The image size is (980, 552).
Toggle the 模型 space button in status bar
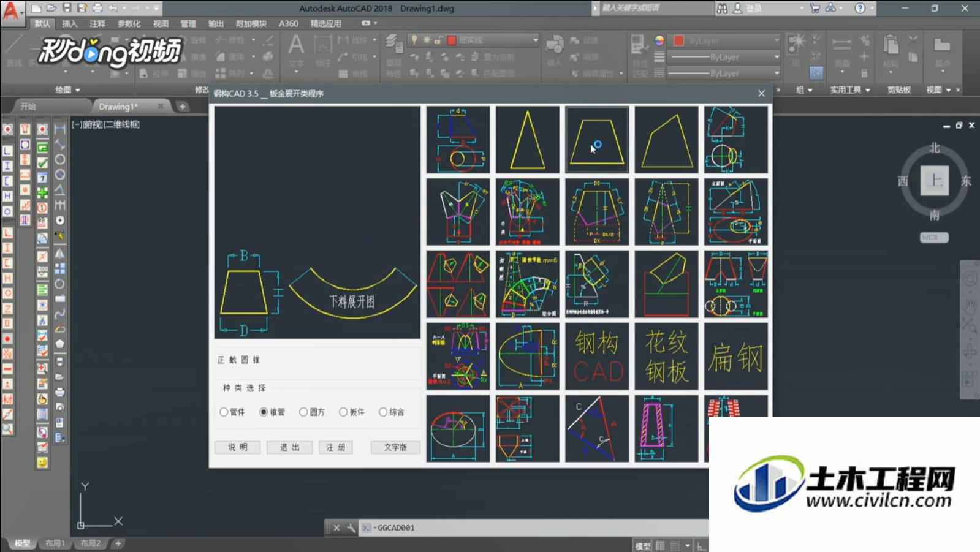point(642,545)
